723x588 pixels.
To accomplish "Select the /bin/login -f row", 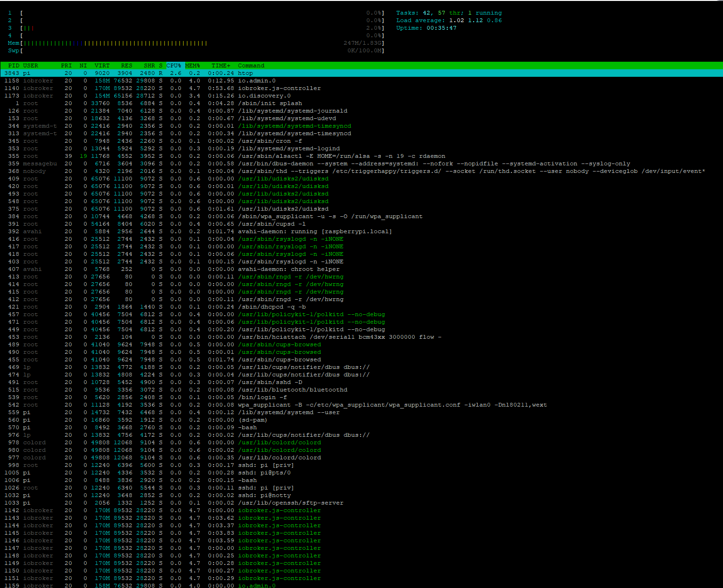I will pos(361,397).
